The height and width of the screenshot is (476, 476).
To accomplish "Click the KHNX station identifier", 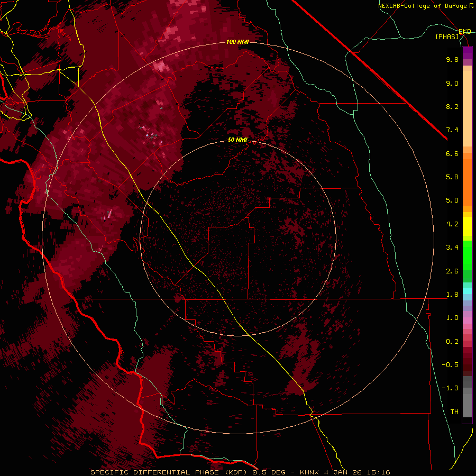I will click(x=309, y=472).
